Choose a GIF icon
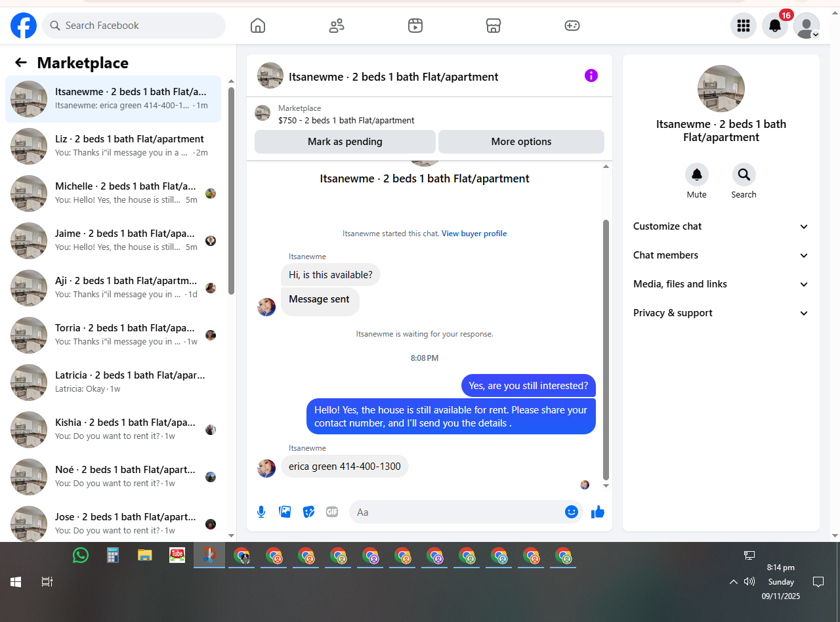Viewport: 840px width, 622px height. [x=332, y=512]
